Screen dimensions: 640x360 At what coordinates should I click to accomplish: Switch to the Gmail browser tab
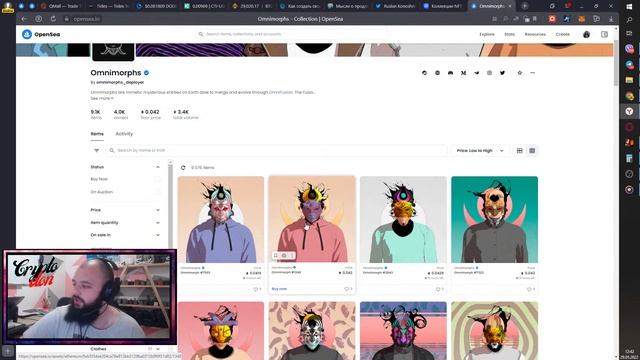60,6
